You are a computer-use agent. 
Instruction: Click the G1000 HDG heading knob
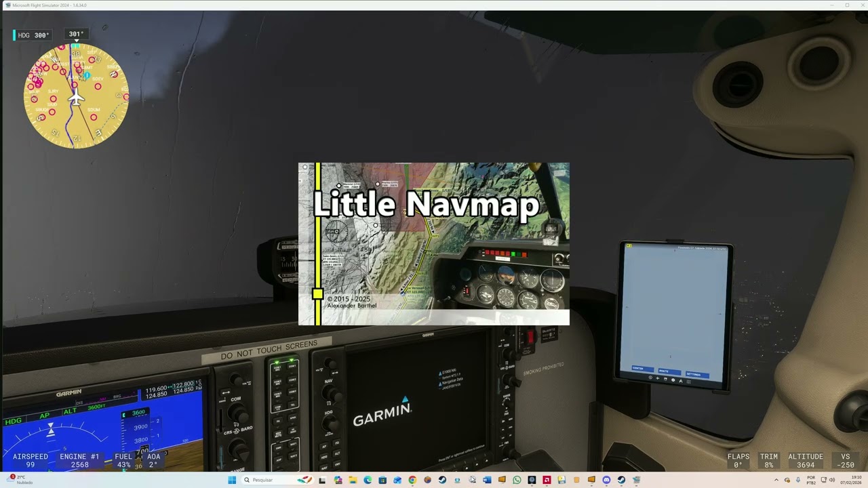point(332,426)
